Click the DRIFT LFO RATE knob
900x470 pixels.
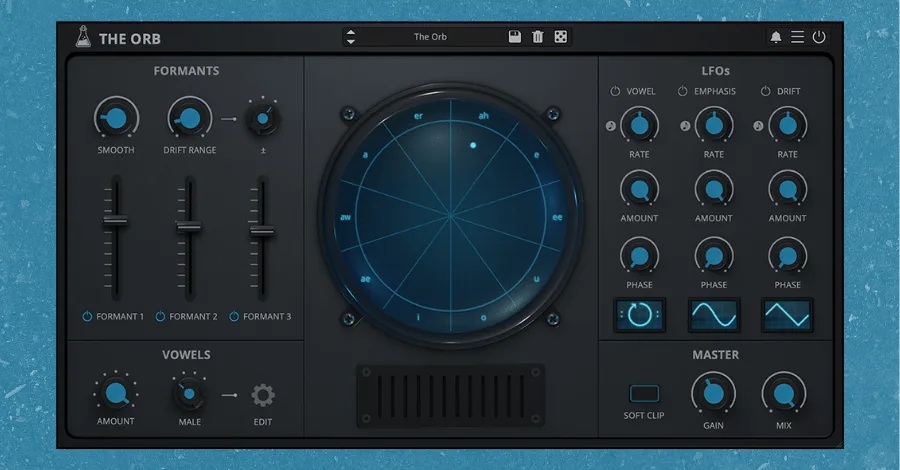click(788, 125)
